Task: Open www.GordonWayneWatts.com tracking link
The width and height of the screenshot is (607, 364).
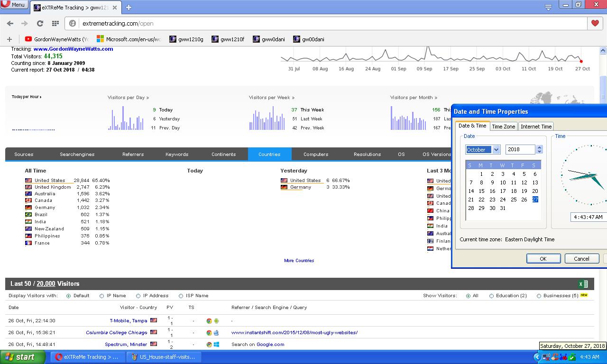Action: pyautogui.click(x=73, y=49)
